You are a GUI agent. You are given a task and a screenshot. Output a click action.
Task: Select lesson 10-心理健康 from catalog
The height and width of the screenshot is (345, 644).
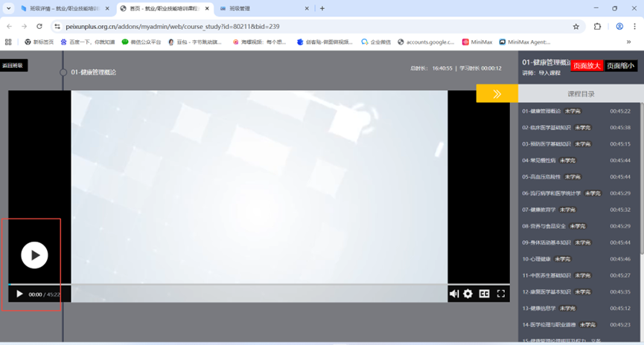tap(536, 259)
